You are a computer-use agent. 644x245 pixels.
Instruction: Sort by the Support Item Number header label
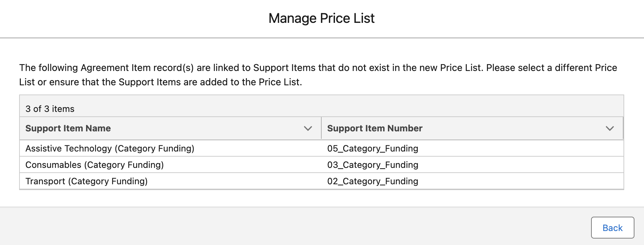(375, 128)
